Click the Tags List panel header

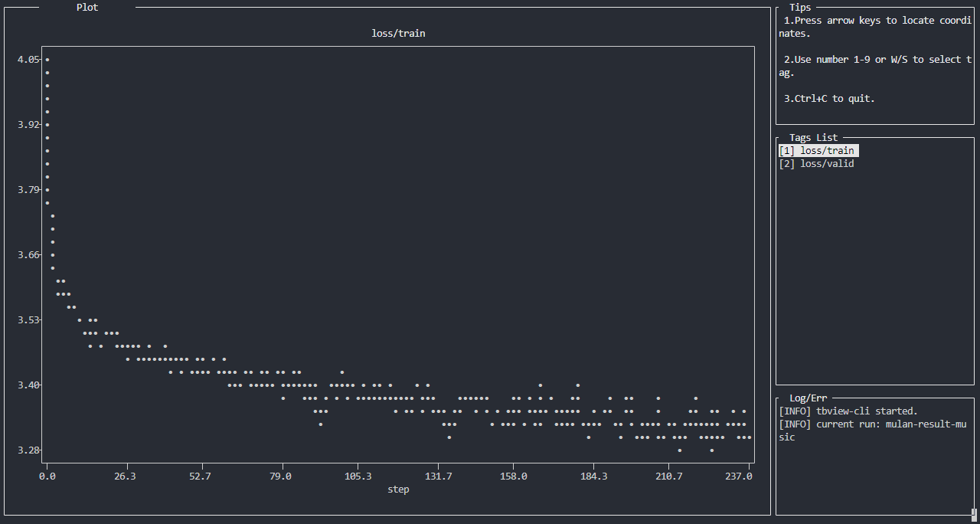click(x=813, y=138)
